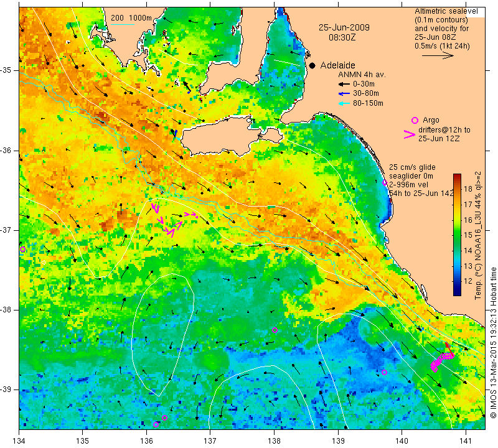Click the vertical 'Temp. (°C) NOAA16_L3U' label
The height and width of the screenshot is (448, 498).
point(478,236)
